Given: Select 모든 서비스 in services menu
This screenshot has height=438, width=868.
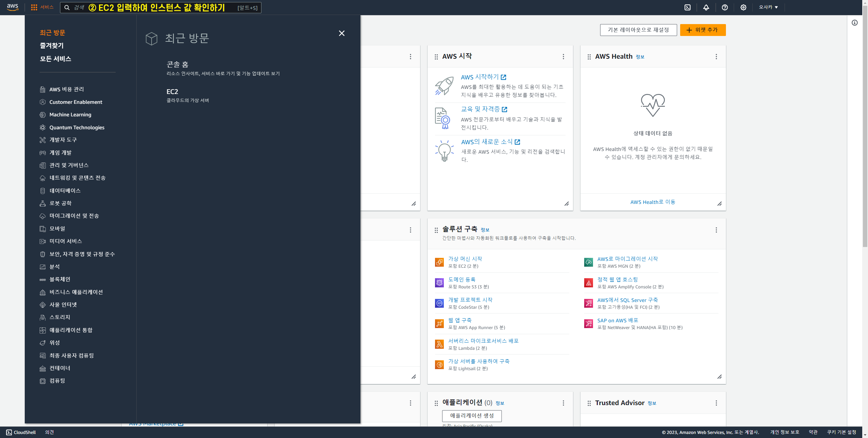Looking at the screenshot, I should tap(55, 59).
